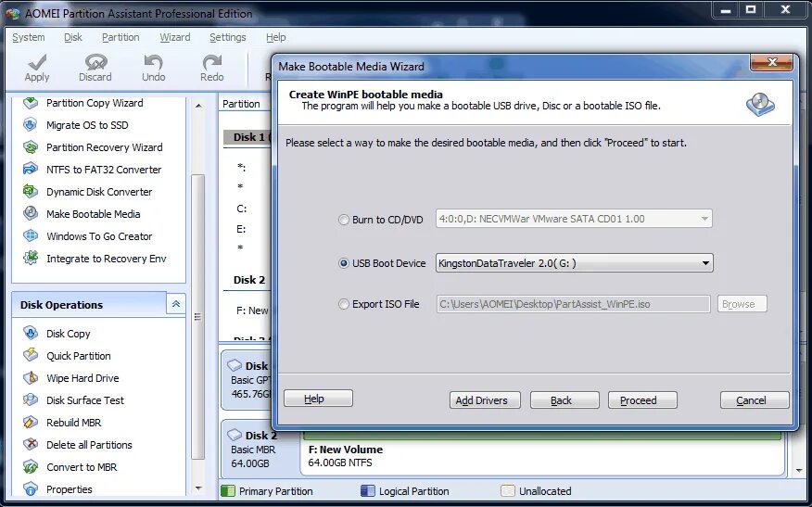Viewport: 812px width, 507px height.
Task: Click Rebuild MBR icon
Action: point(31,422)
